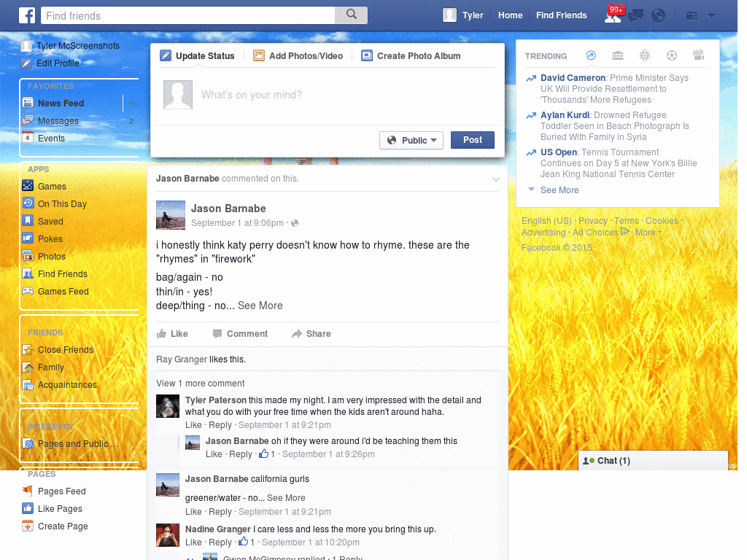
Task: Click the Pages Feed flag icon
Action: pyautogui.click(x=28, y=491)
